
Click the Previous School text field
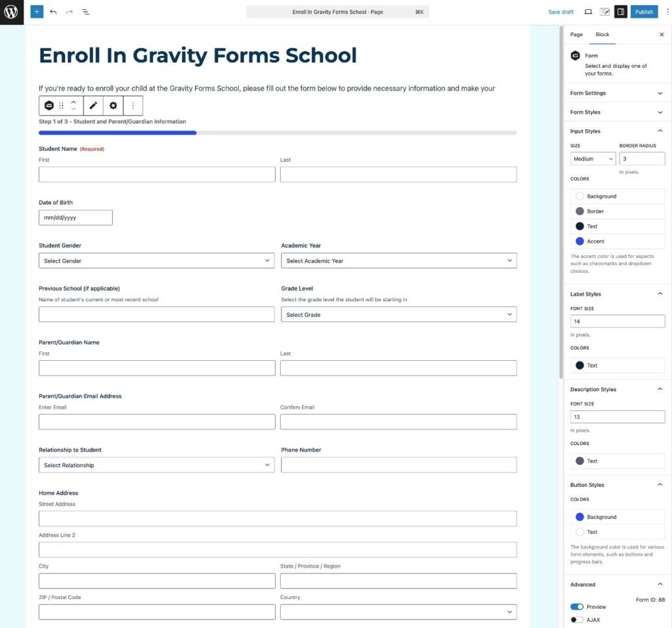pyautogui.click(x=156, y=314)
